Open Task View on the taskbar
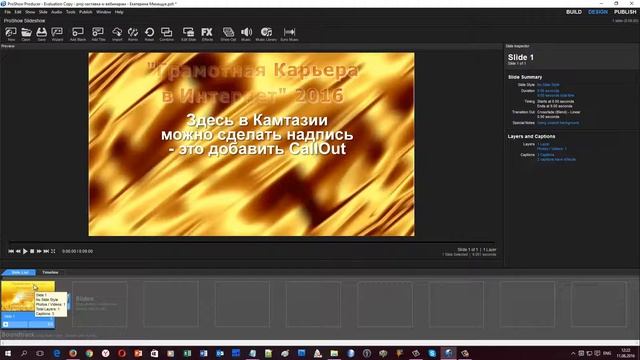 (40, 353)
